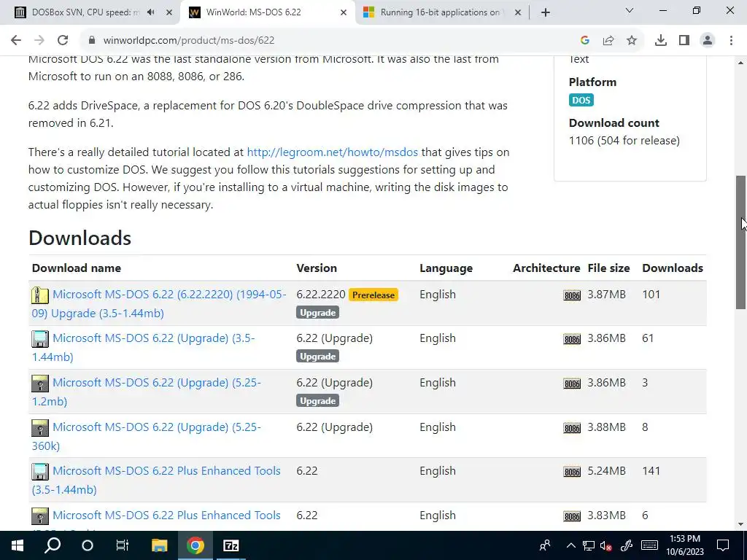The image size is (747, 560).
Task: Toggle the Chrome side panel
Action: 684,41
